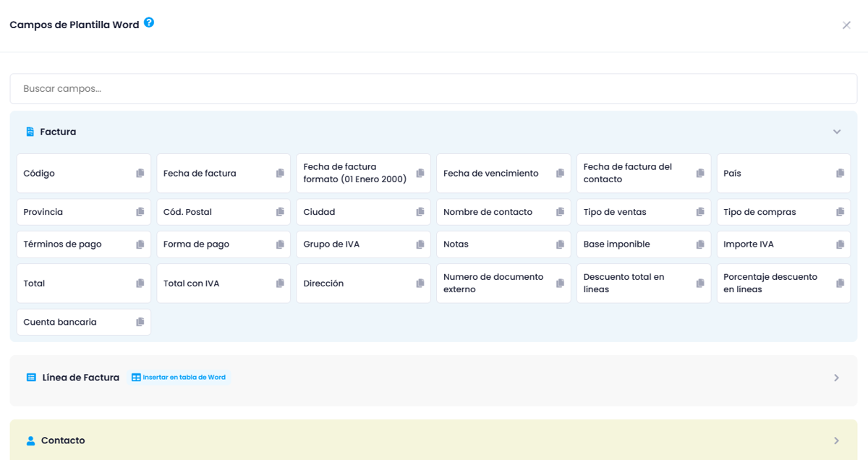This screenshot has height=460, width=868.
Task: Copy the Provincia field
Action: click(140, 212)
